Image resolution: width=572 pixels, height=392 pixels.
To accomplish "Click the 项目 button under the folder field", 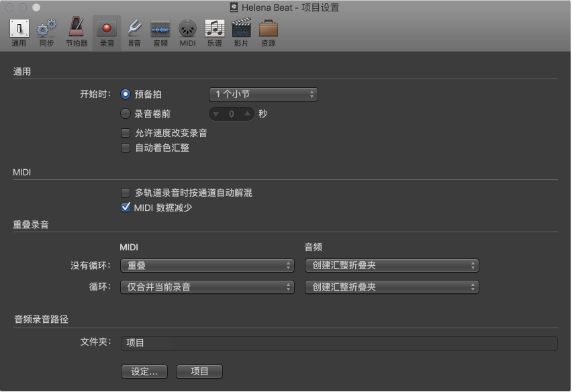I will pos(199,372).
